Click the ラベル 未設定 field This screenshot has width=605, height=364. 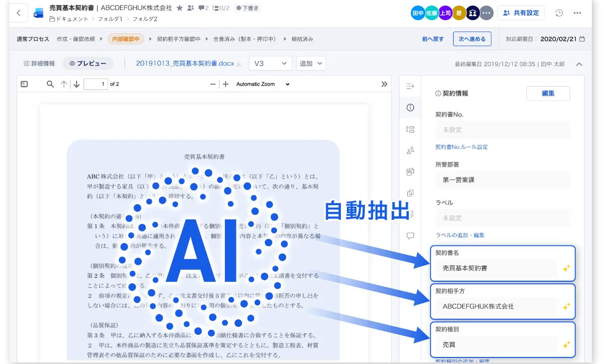point(503,218)
